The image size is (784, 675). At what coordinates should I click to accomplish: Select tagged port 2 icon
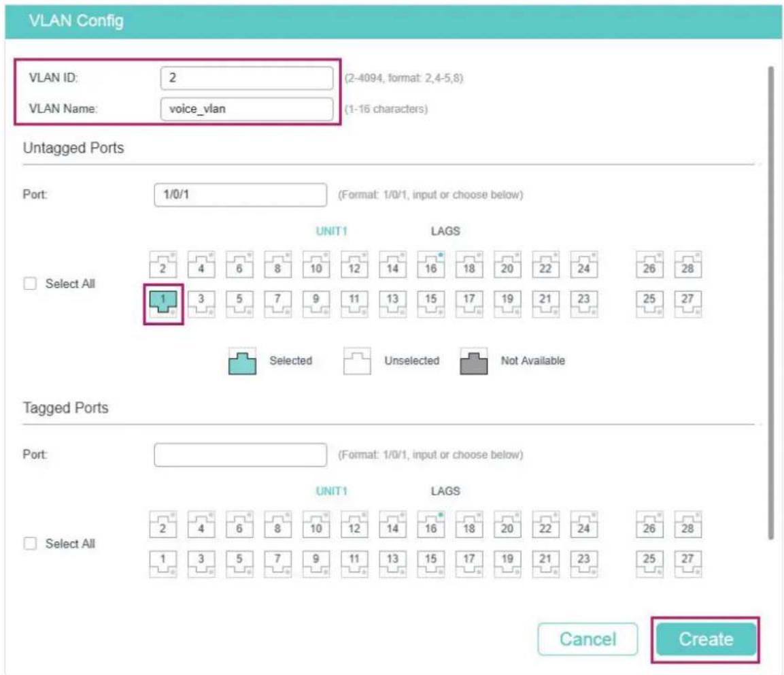(163, 525)
